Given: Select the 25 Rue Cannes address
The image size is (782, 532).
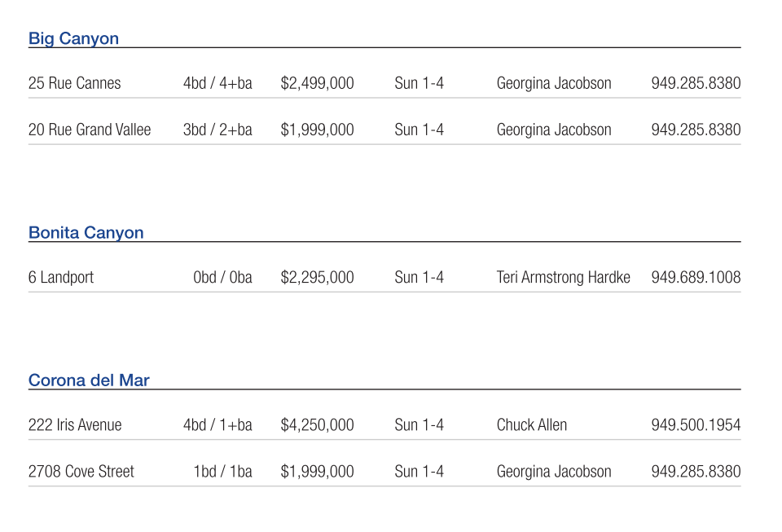Looking at the screenshot, I should 74,83.
